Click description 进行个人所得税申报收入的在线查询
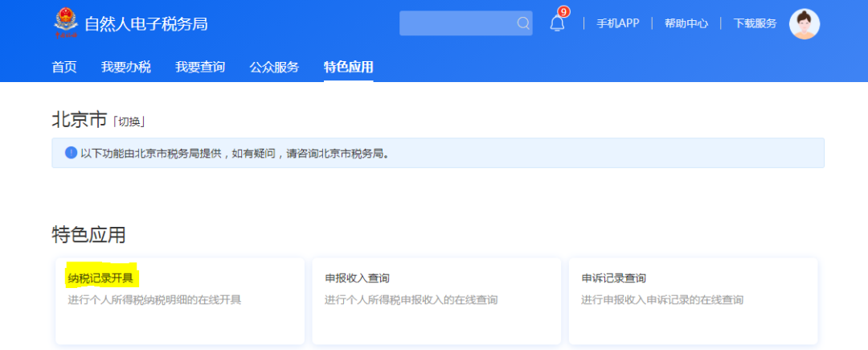868x350 pixels. coord(411,300)
